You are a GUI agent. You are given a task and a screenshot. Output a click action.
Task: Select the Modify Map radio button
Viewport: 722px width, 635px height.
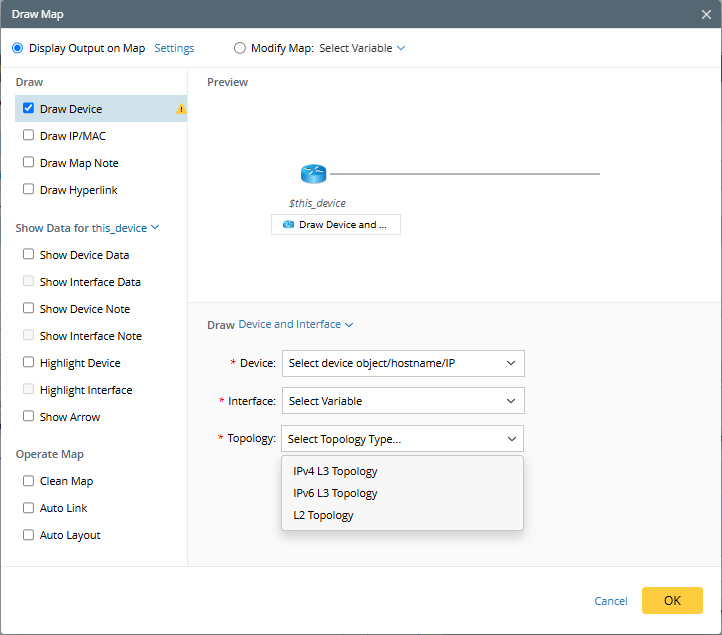(x=239, y=48)
